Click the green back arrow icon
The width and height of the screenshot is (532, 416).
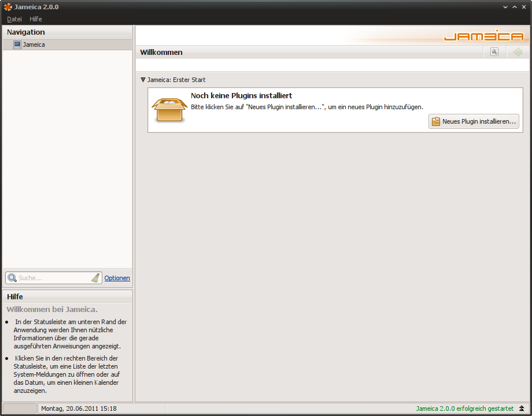(518, 52)
